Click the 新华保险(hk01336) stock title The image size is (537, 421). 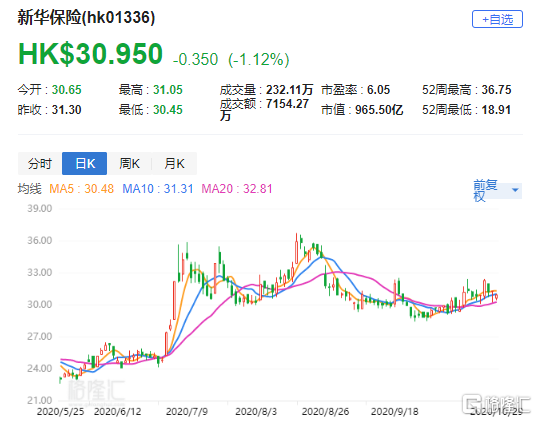(x=86, y=17)
